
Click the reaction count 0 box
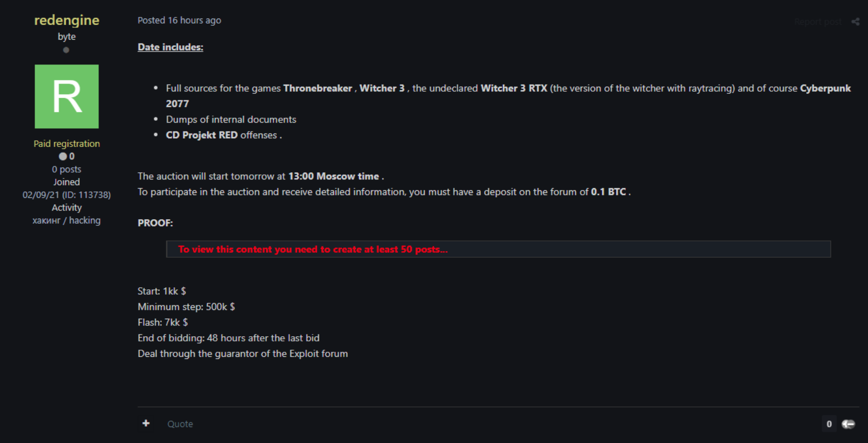(x=829, y=424)
